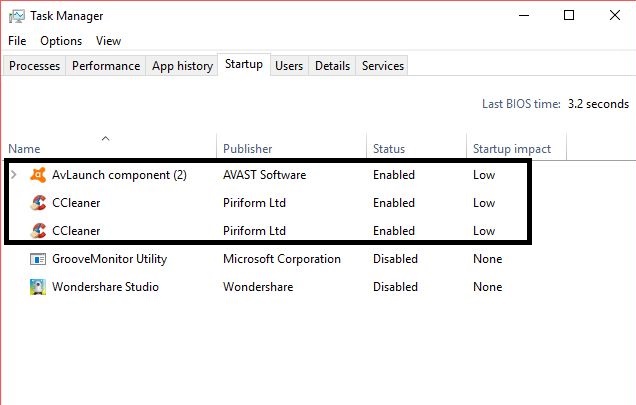Click the Avast icon beside AvLaunch component
Screen dimensions: 636x405
[x=38, y=175]
